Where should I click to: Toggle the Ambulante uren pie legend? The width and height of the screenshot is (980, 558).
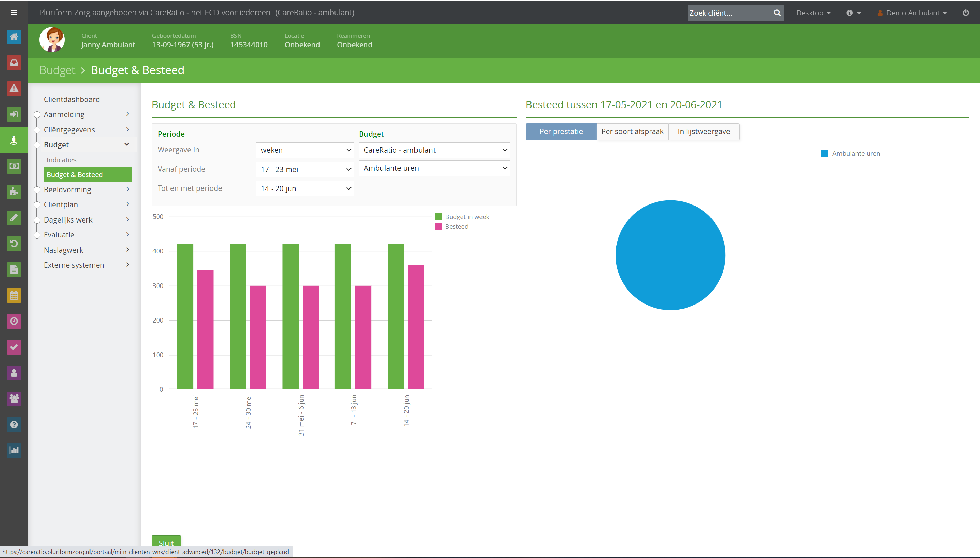click(x=850, y=154)
